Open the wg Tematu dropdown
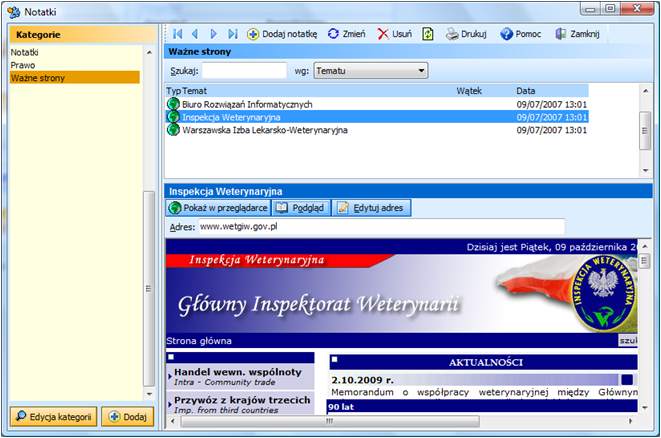 coord(371,71)
